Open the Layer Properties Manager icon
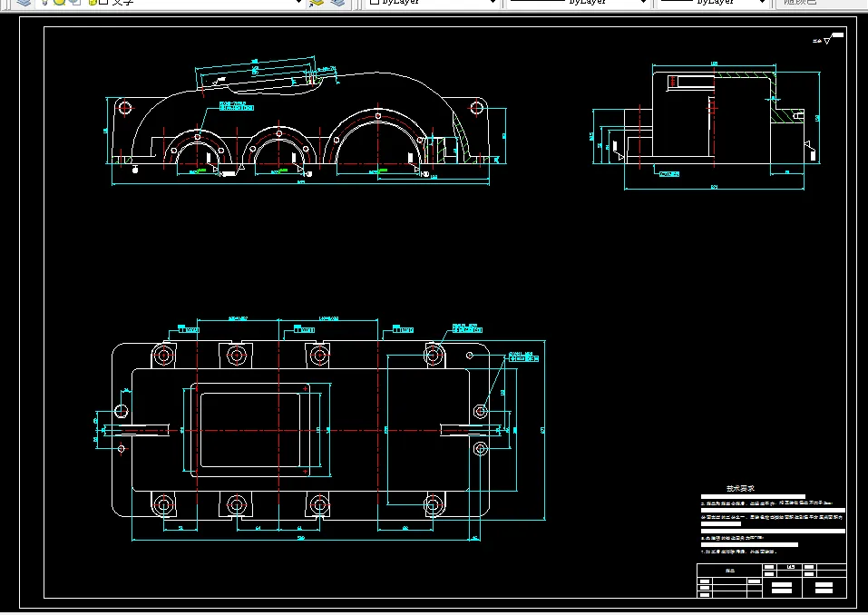This screenshot has height=615, width=868. [24, 2]
